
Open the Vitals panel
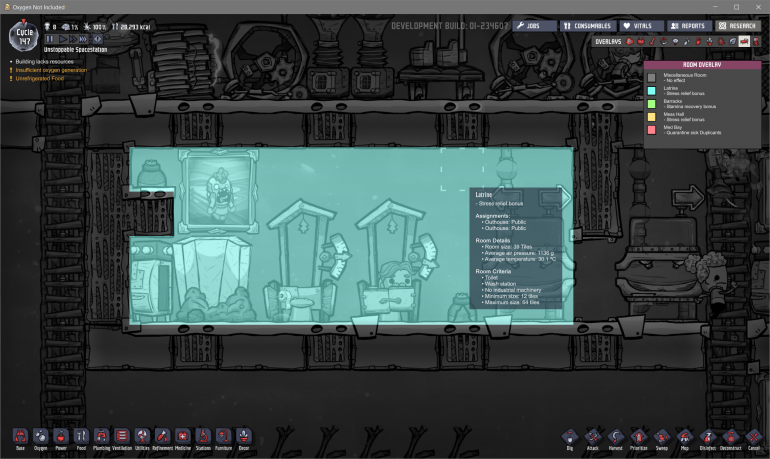pyautogui.click(x=638, y=26)
